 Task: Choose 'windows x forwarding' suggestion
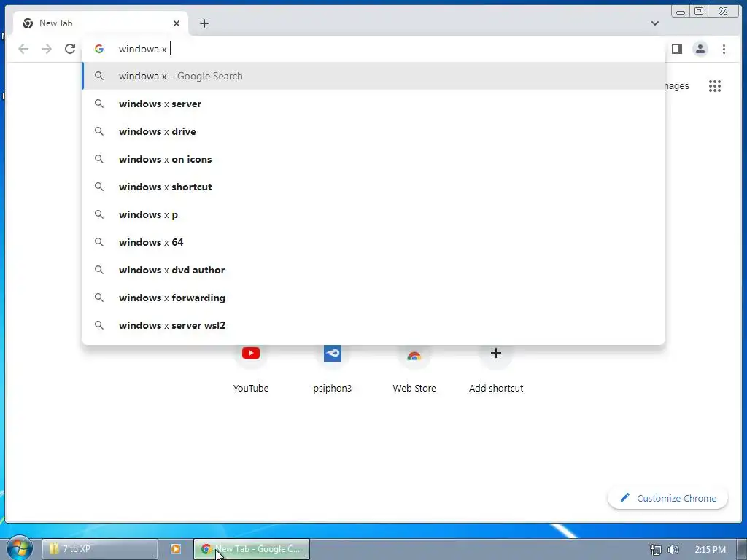point(373,297)
